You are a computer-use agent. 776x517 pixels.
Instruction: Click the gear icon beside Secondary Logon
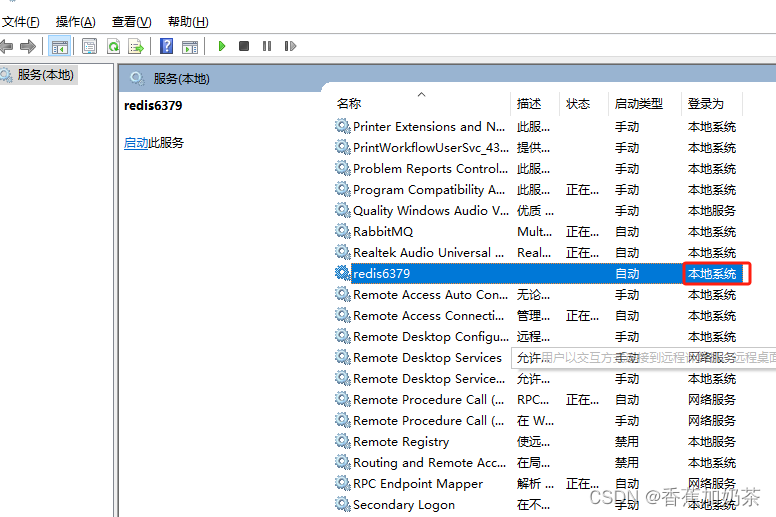pos(342,504)
